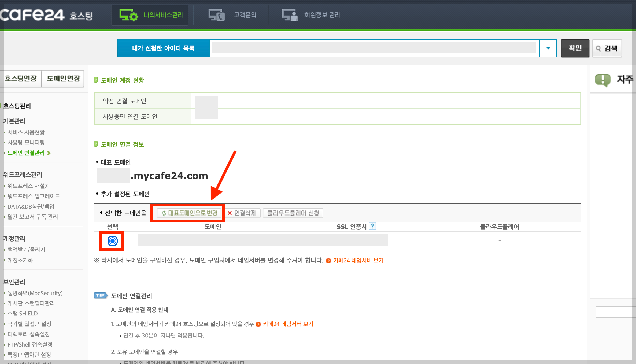Open the 내가 신청한 아이디 combo box

pyautogui.click(x=374, y=48)
